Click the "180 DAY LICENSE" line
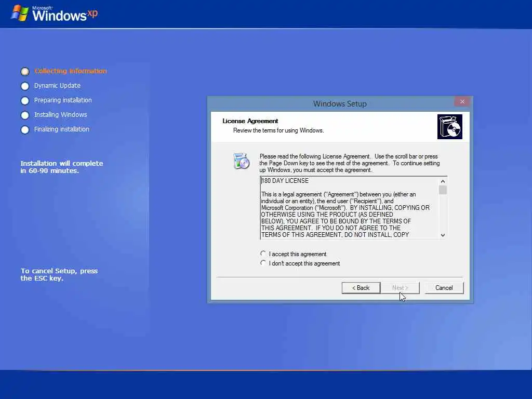Image resolution: width=532 pixels, height=399 pixels. [285, 181]
